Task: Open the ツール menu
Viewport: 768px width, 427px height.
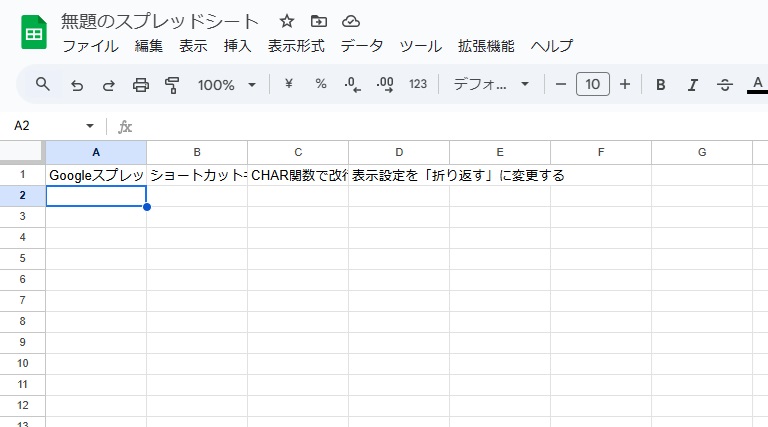Action: click(420, 46)
